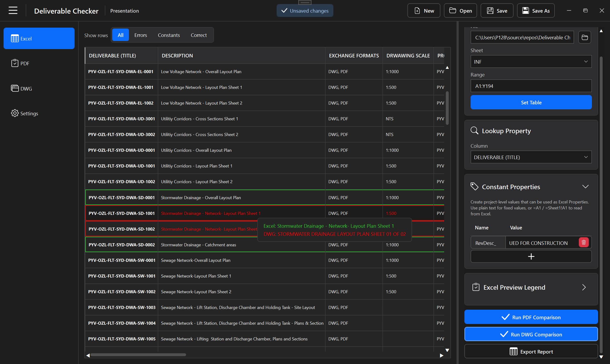Add a new constant property with plus
The width and height of the screenshot is (610, 364).
[x=531, y=256]
